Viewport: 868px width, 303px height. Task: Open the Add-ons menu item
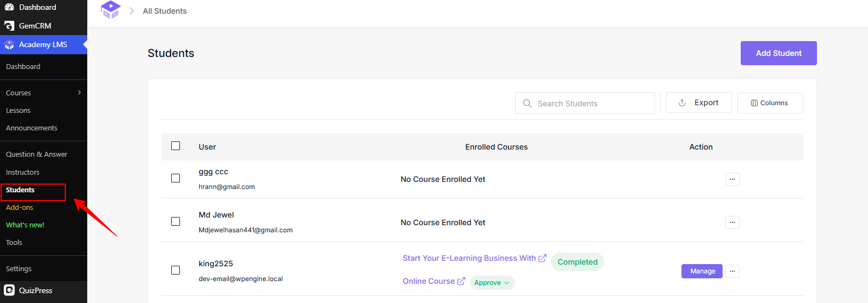20,207
